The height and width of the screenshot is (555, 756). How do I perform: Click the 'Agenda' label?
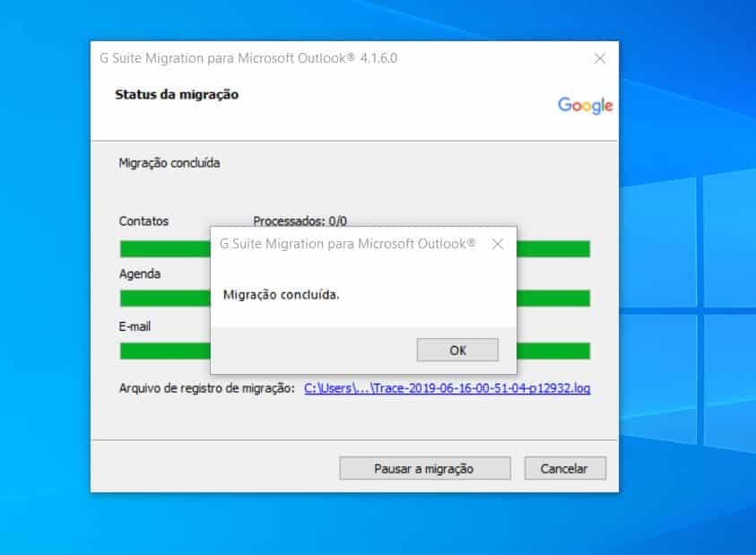139,273
